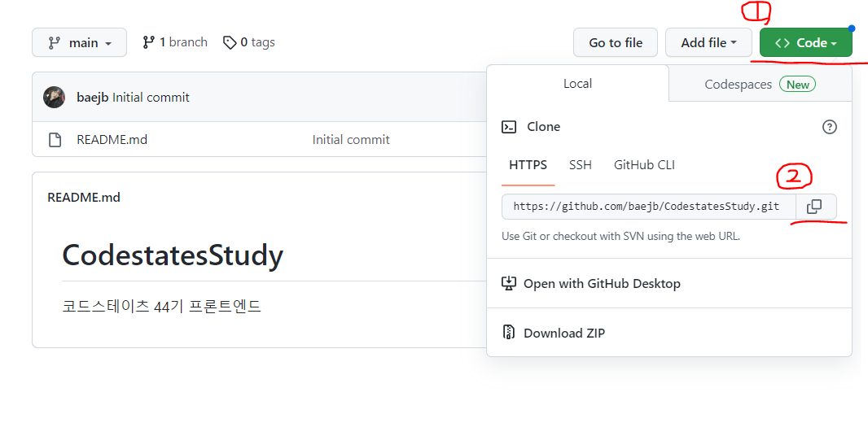
Task: Open the Initial commit message next to baejb
Action: click(151, 98)
